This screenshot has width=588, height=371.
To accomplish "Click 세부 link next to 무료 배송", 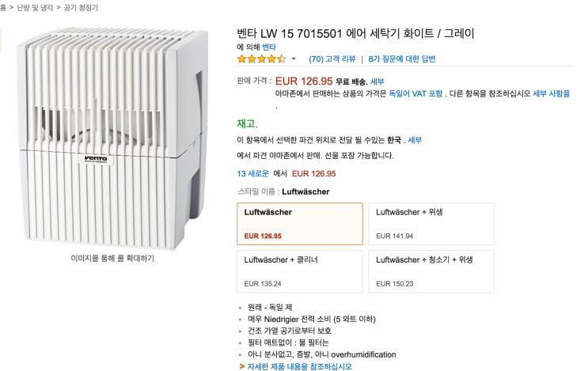I will click(x=377, y=81).
